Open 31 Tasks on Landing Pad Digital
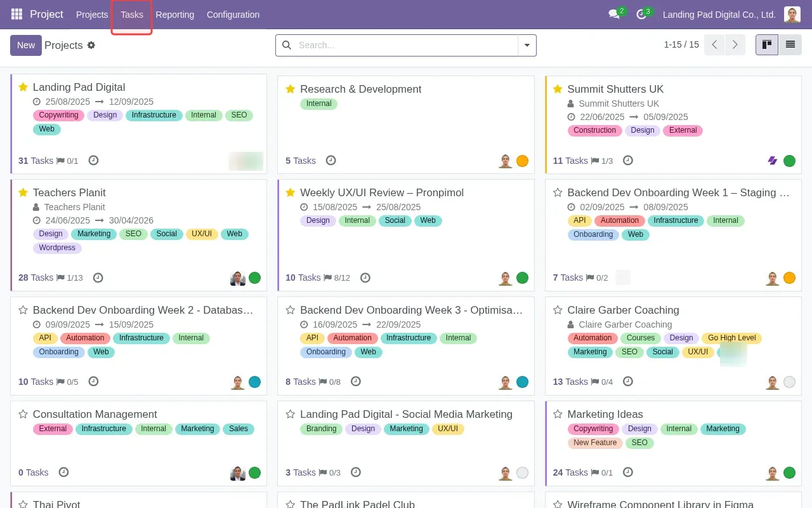The width and height of the screenshot is (812, 508). tap(36, 161)
